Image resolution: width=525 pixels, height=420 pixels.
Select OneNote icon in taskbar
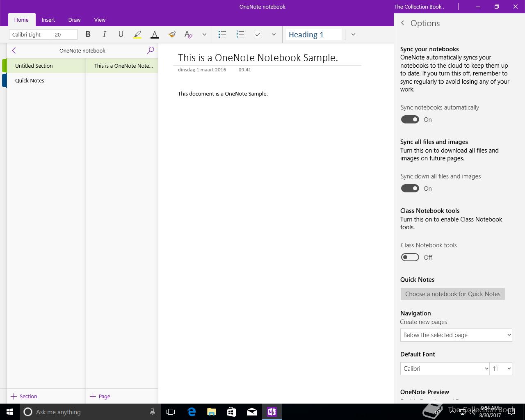272,412
